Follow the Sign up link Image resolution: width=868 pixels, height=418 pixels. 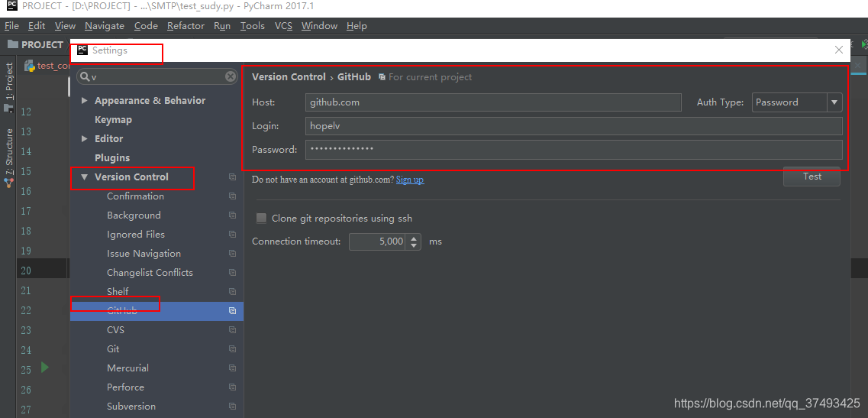pyautogui.click(x=410, y=180)
